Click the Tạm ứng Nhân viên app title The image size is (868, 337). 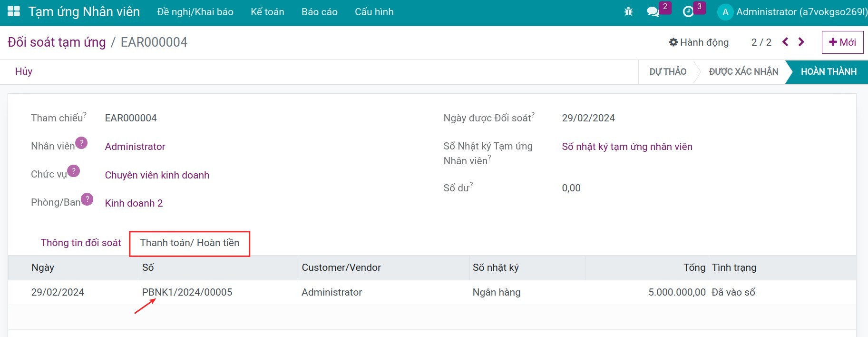click(x=84, y=12)
